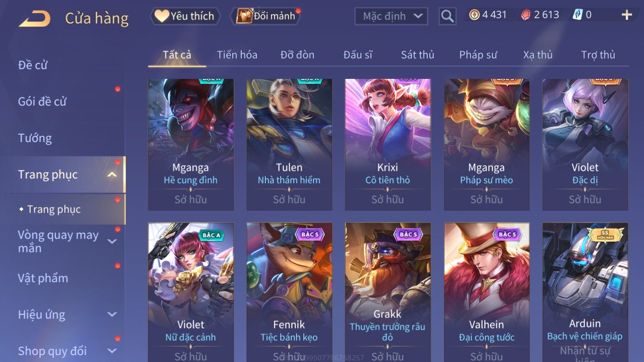Open the search magnifier icon
The height and width of the screenshot is (362, 644).
(447, 16)
